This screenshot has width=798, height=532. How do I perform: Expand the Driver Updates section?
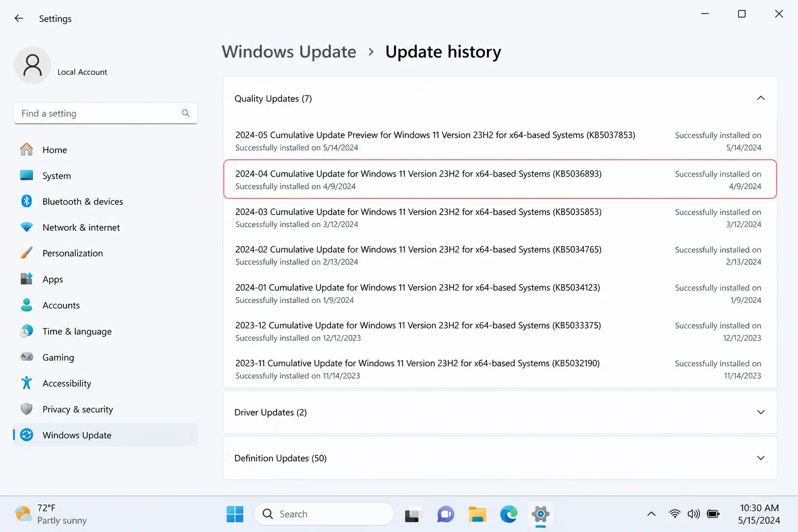coord(761,412)
